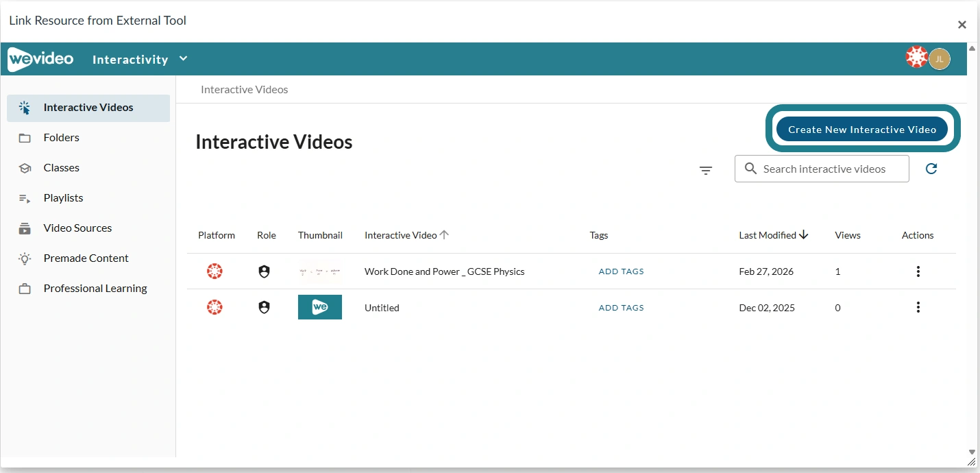Click the Search interactive videos field
980x473 pixels.
[822, 169]
